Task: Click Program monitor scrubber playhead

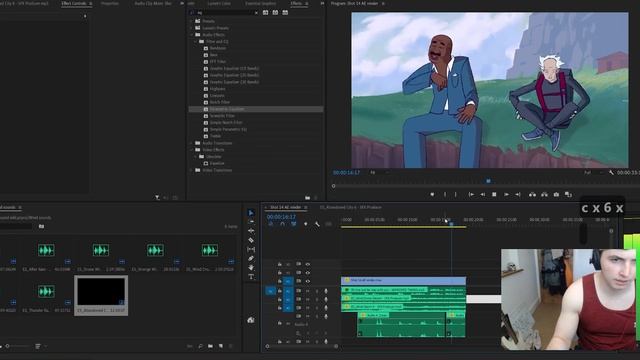Action: pos(489,181)
